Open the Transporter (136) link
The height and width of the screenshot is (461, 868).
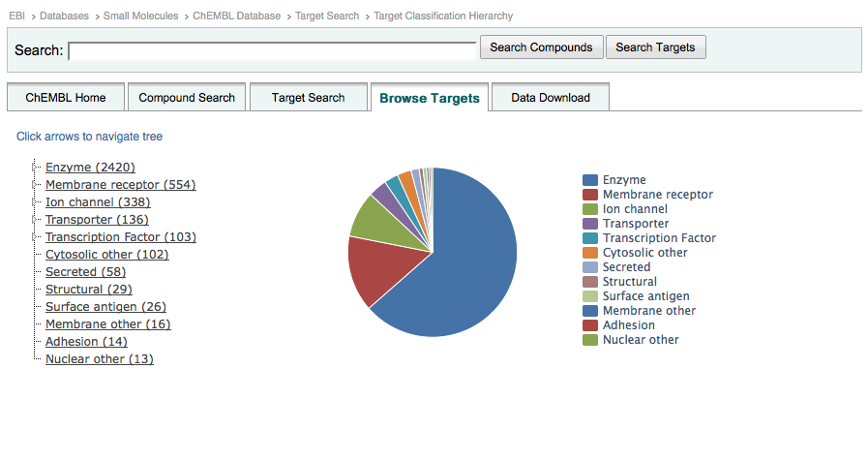[x=97, y=220]
